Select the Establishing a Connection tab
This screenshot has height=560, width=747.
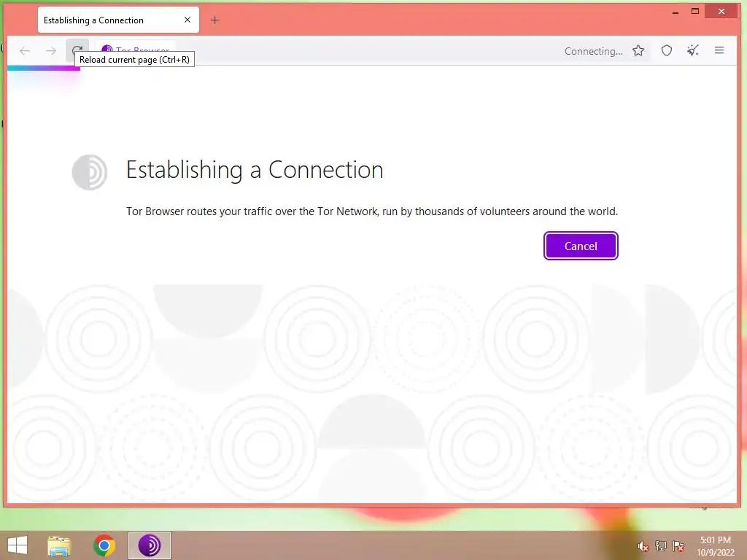[118, 20]
